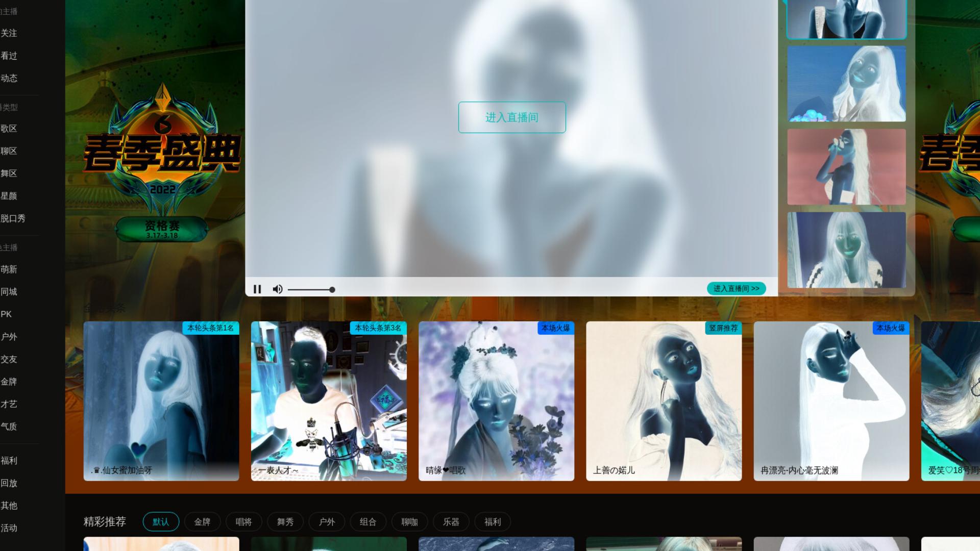
Task: Open the .仙女蜜加油呀 stream card
Action: (161, 401)
